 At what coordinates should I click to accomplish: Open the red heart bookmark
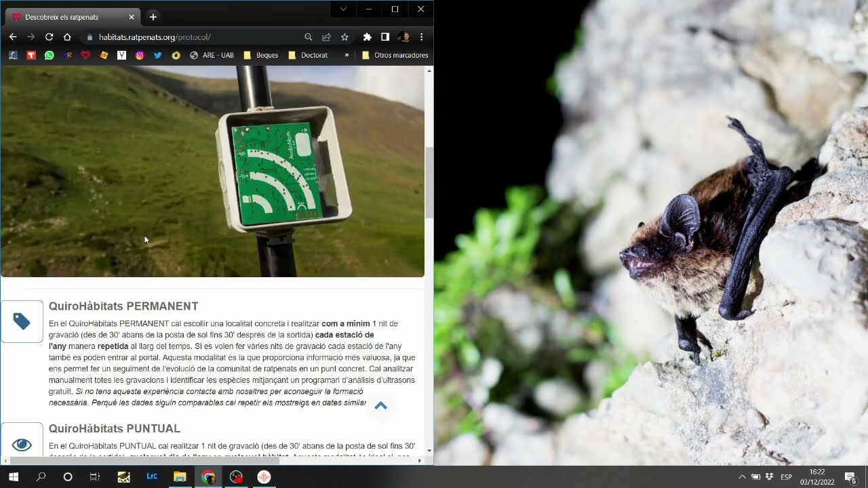click(85, 56)
